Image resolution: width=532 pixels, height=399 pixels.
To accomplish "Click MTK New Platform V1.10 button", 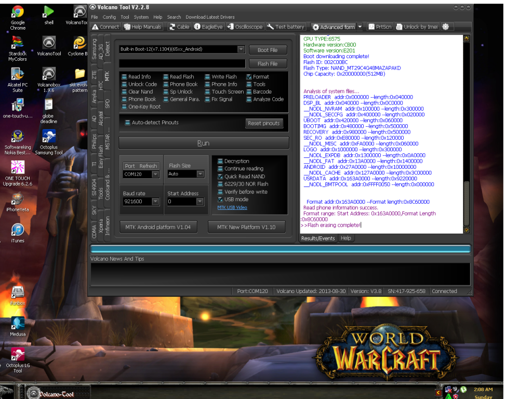I will [246, 227].
